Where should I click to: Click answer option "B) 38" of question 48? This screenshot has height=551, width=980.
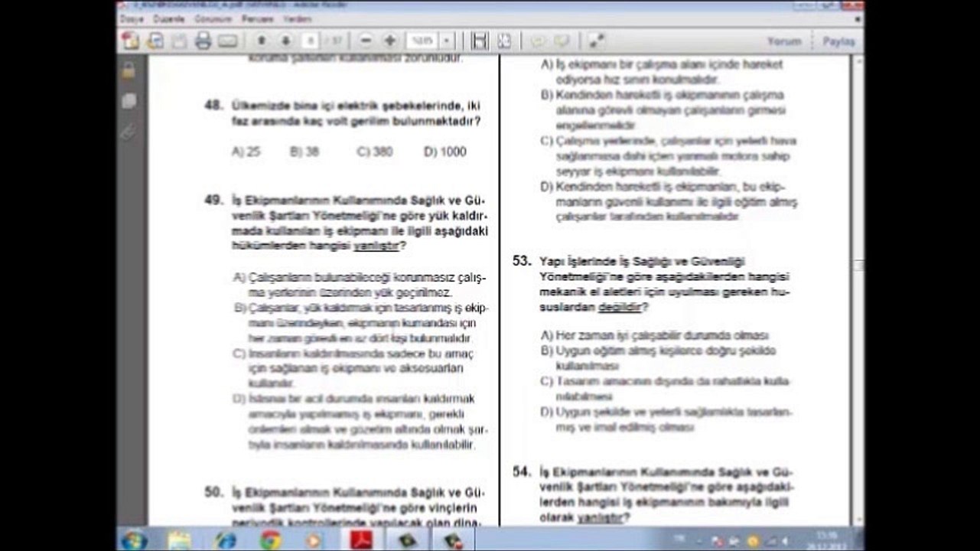click(x=304, y=152)
